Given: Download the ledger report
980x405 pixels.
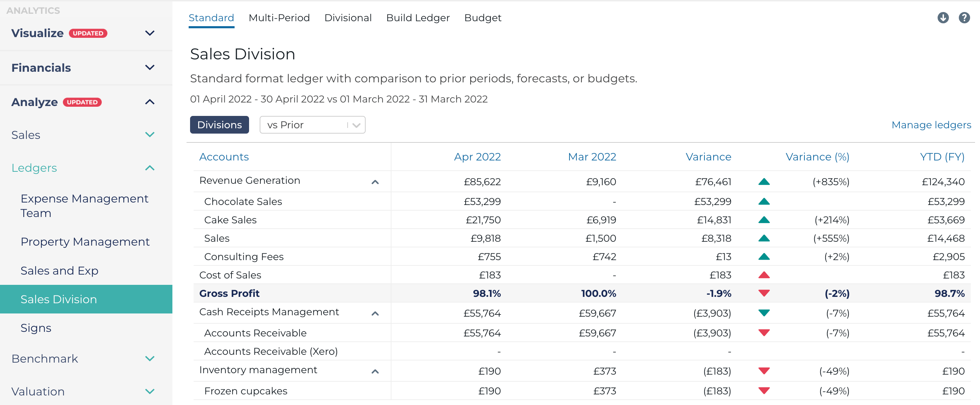Looking at the screenshot, I should [943, 18].
